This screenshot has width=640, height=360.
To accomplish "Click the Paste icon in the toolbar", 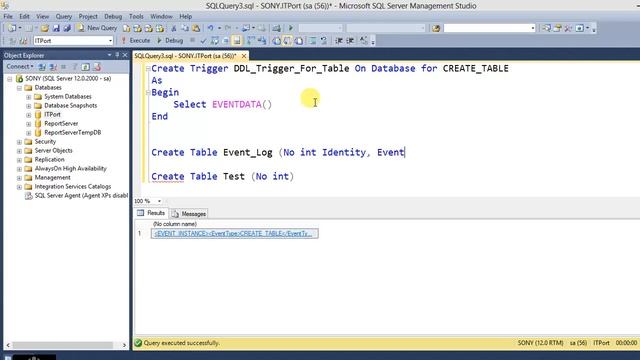I will [196, 28].
